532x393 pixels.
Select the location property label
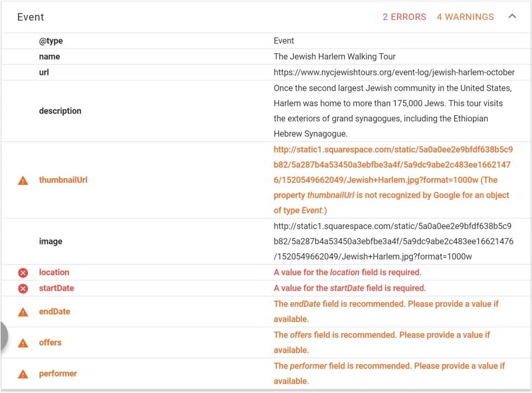pos(54,272)
